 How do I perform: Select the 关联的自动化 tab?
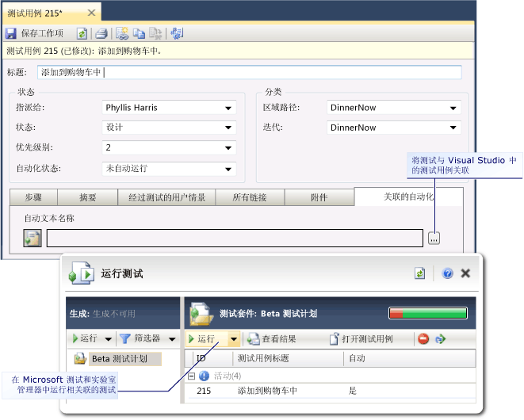tap(408, 197)
